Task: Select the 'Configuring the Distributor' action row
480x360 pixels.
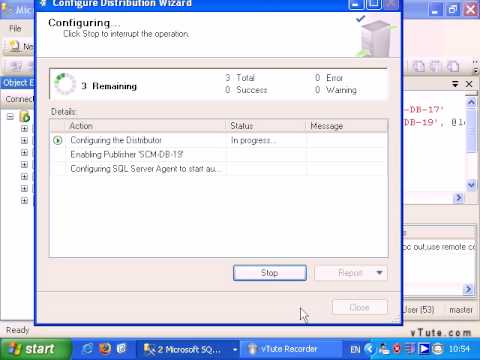Action: point(218,140)
